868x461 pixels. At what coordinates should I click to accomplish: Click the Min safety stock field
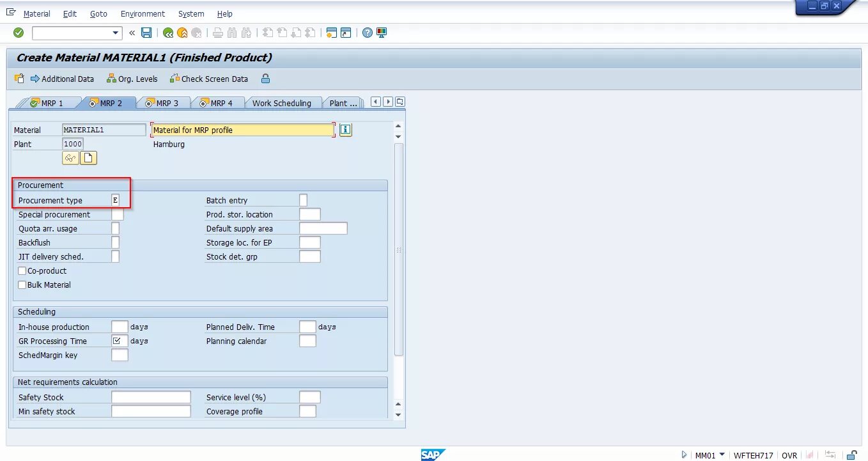point(151,411)
